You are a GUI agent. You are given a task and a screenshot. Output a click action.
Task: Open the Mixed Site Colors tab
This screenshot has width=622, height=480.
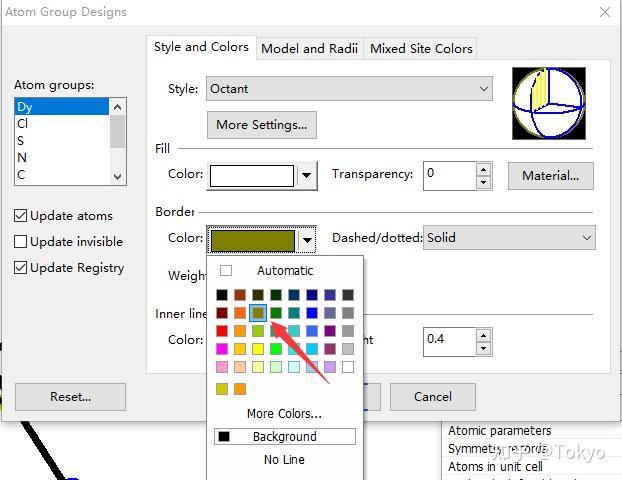coord(420,48)
